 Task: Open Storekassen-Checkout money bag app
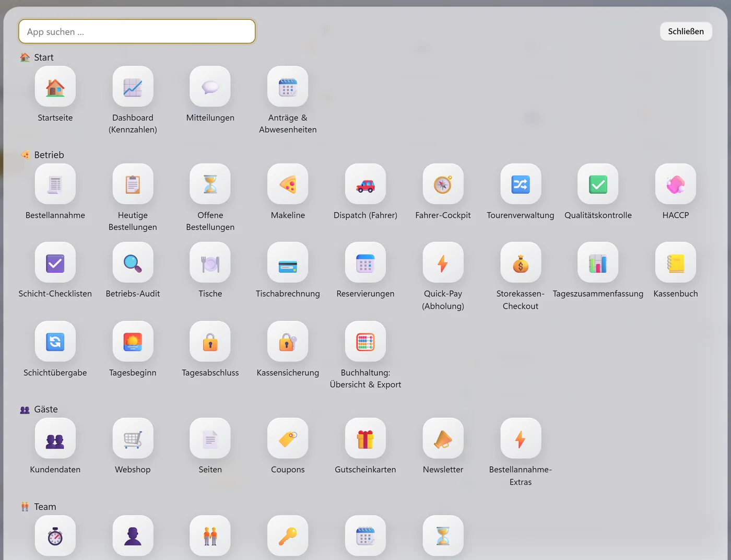[x=521, y=263]
